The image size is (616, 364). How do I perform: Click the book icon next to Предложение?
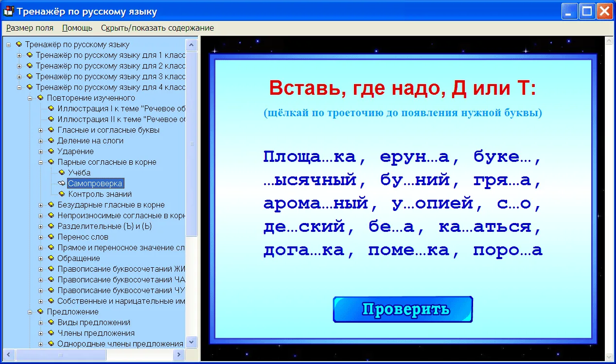pyautogui.click(x=40, y=312)
